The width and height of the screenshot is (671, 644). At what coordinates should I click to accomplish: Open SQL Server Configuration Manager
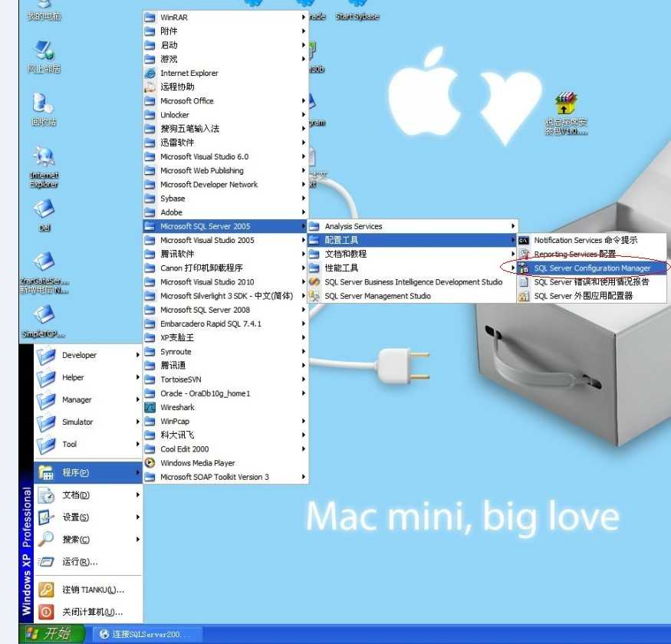click(x=591, y=268)
